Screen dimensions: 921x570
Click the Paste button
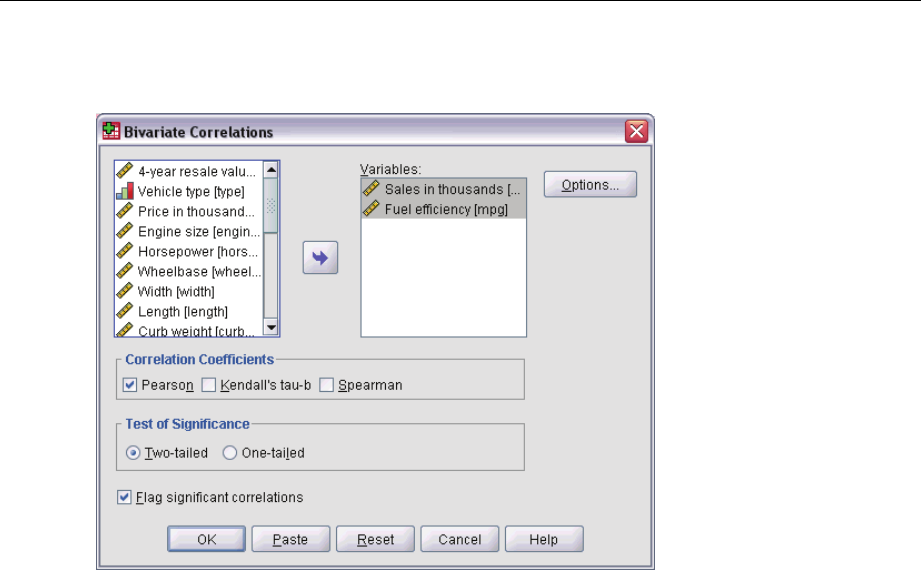coord(291,539)
